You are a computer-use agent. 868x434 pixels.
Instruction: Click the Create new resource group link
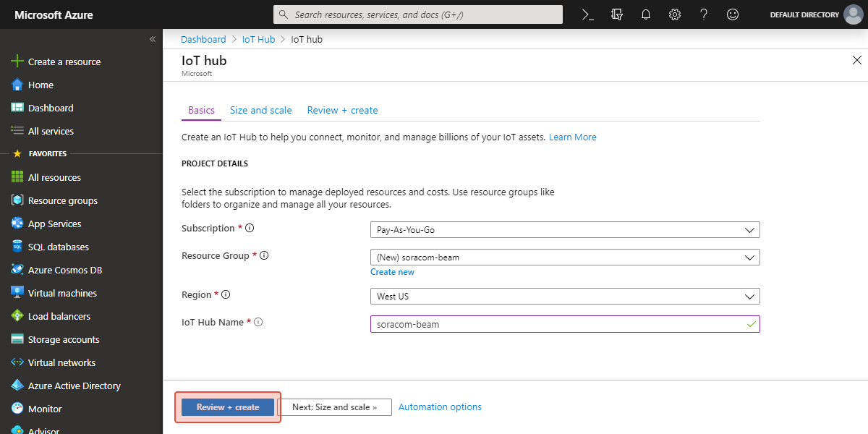tap(392, 272)
